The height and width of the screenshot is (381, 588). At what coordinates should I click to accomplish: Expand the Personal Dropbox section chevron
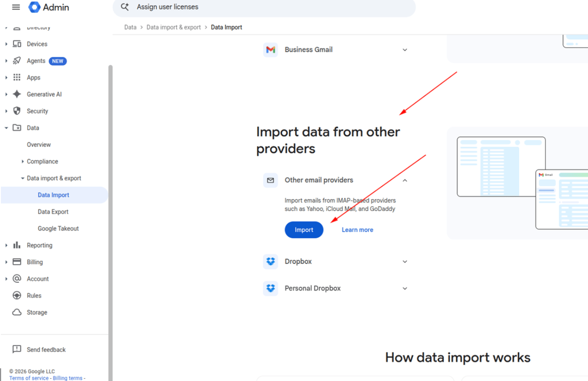click(x=405, y=288)
